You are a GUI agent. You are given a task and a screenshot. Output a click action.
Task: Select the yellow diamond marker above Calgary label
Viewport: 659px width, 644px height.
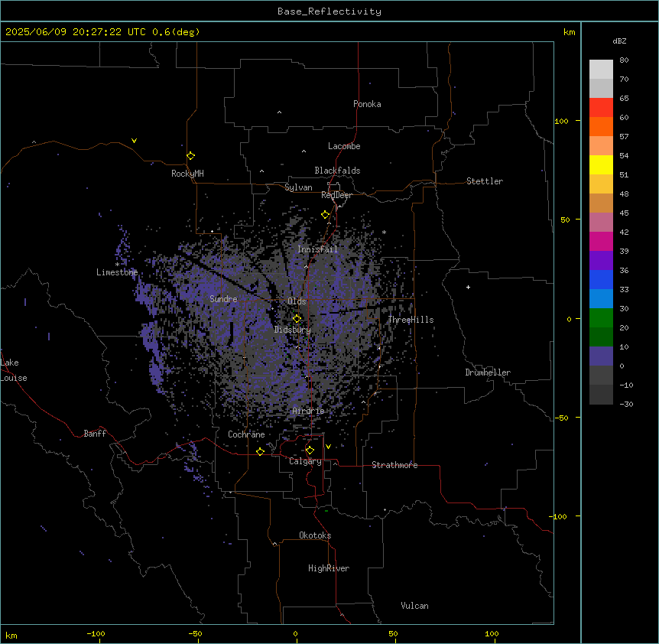310,450
